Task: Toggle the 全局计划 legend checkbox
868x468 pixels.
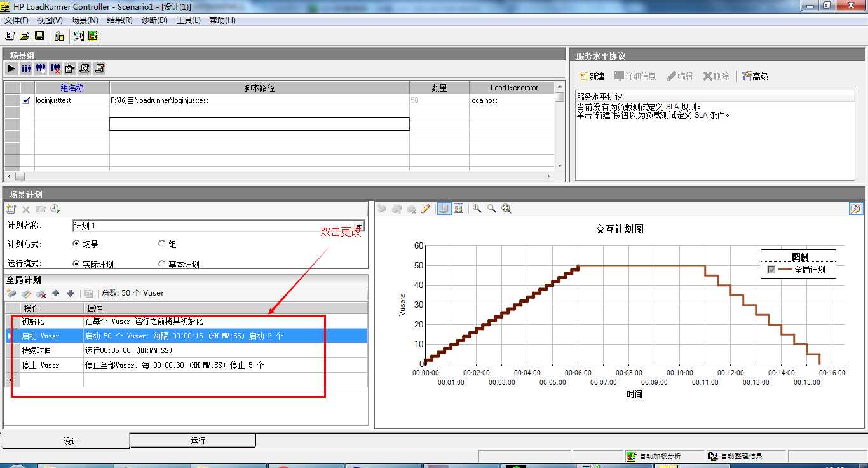Action: tap(771, 270)
